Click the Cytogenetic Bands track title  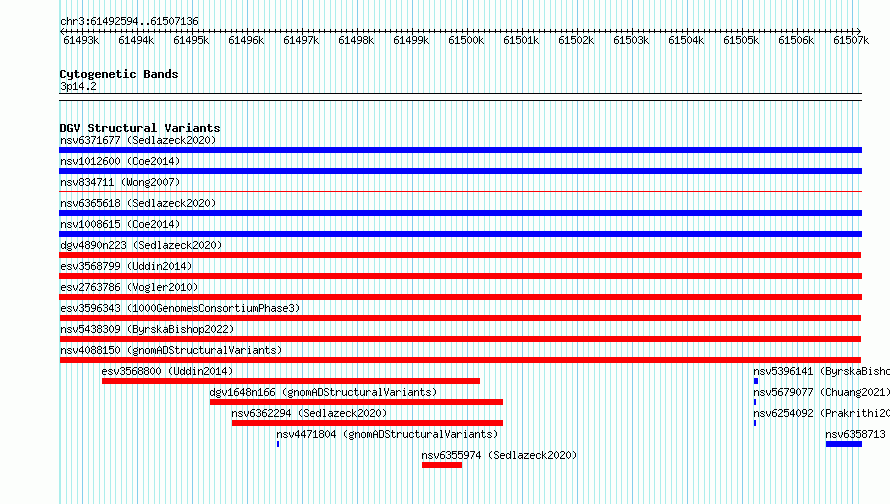tap(119, 74)
